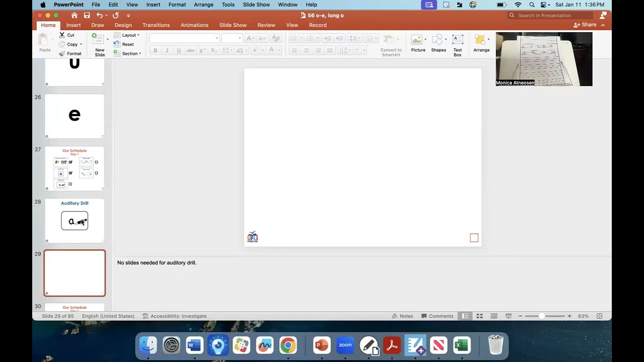Open the font size combo box
Viewport: 644px width, 362px height.
coord(232,38)
